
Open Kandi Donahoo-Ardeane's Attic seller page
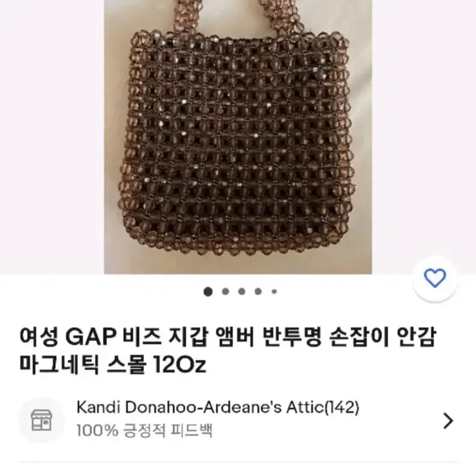[x=200, y=407]
